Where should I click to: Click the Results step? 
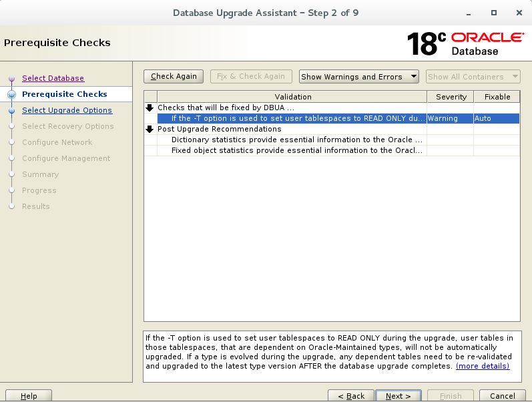35,206
